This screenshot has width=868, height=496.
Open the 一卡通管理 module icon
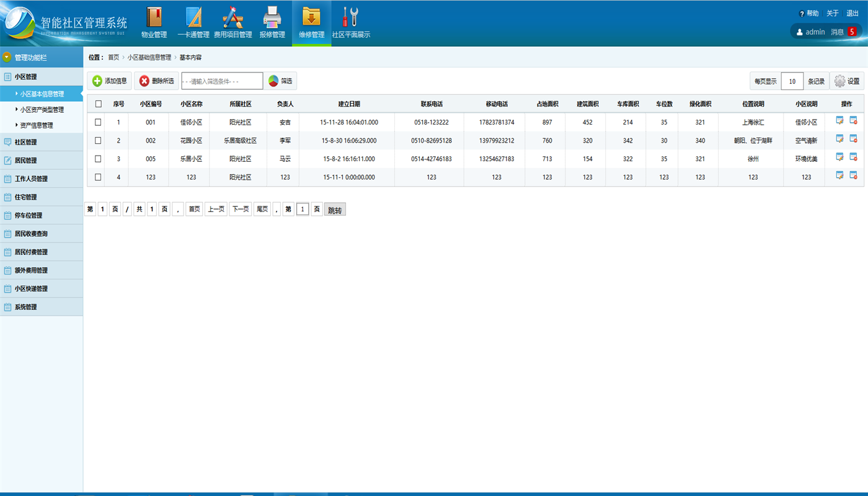click(x=193, y=17)
